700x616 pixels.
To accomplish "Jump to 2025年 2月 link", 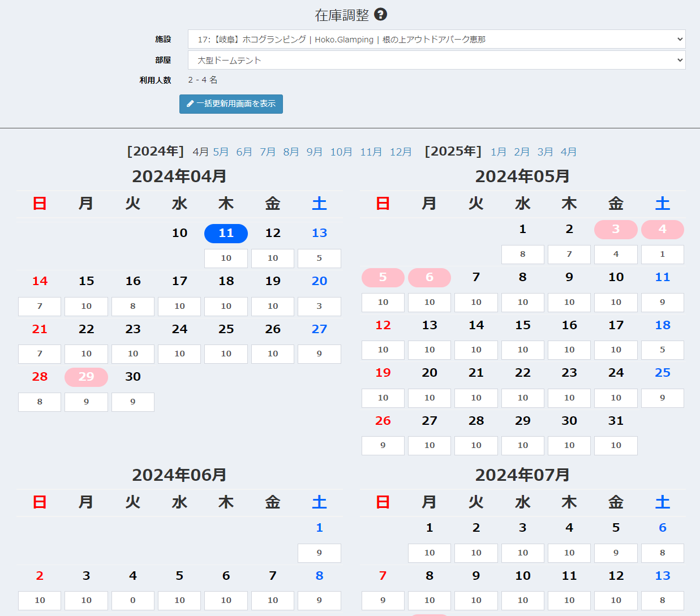I will [522, 152].
